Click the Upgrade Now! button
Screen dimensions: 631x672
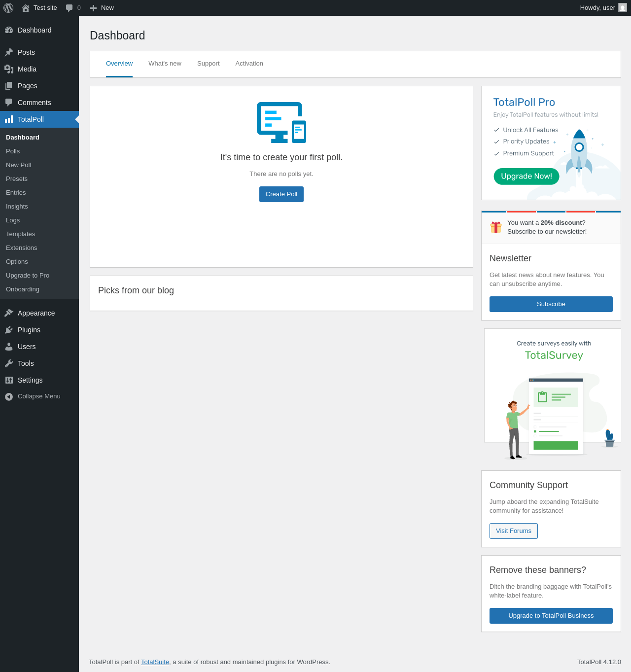pyautogui.click(x=526, y=177)
